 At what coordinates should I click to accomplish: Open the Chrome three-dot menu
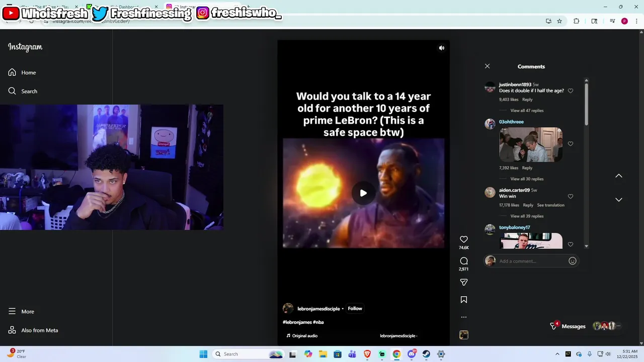click(636, 21)
